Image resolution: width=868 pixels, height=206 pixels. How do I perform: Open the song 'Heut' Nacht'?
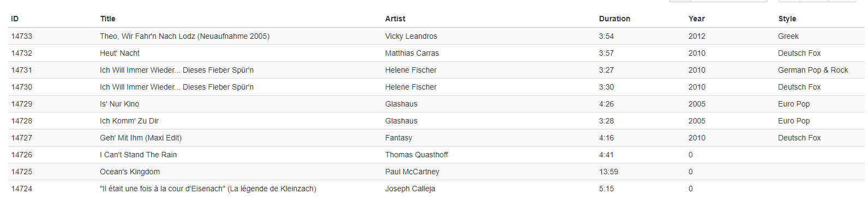(x=119, y=53)
